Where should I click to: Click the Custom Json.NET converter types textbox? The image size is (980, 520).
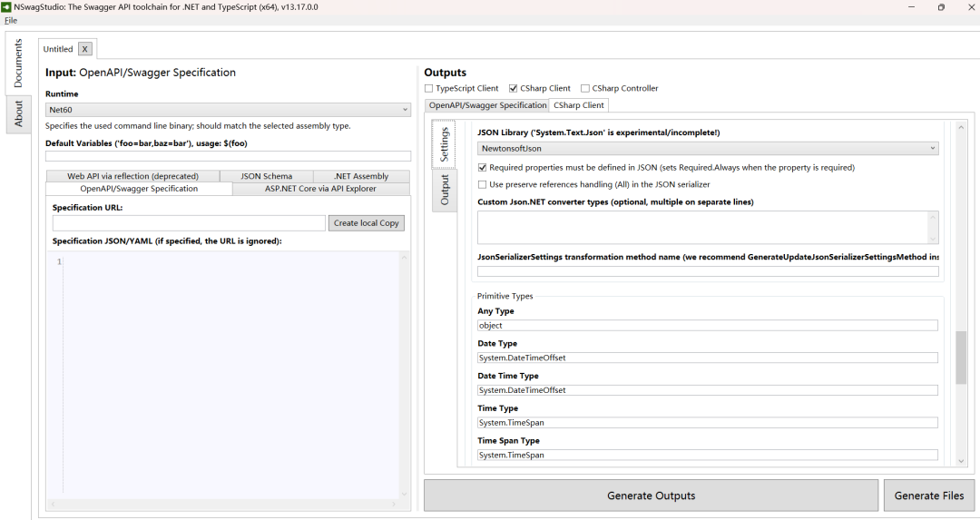[x=703, y=228]
